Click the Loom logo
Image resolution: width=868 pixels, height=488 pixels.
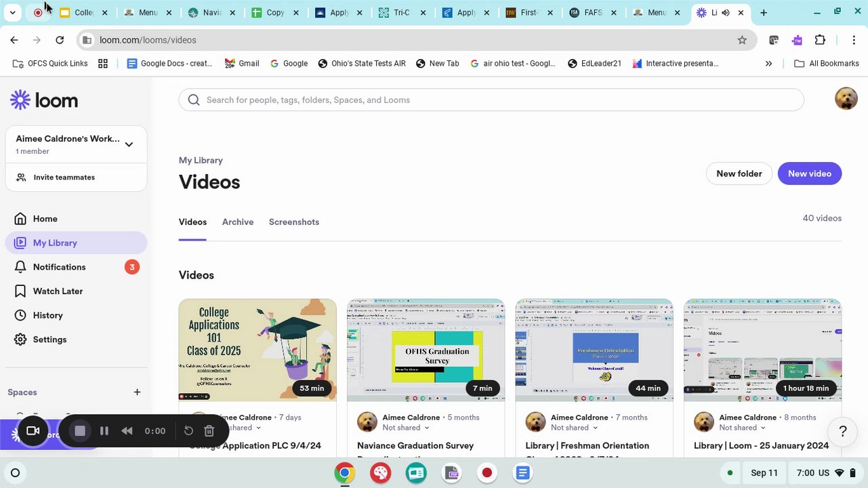44,100
